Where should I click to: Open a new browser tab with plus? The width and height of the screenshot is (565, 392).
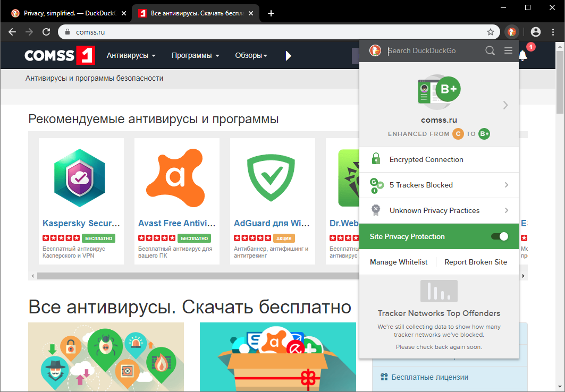point(271,13)
